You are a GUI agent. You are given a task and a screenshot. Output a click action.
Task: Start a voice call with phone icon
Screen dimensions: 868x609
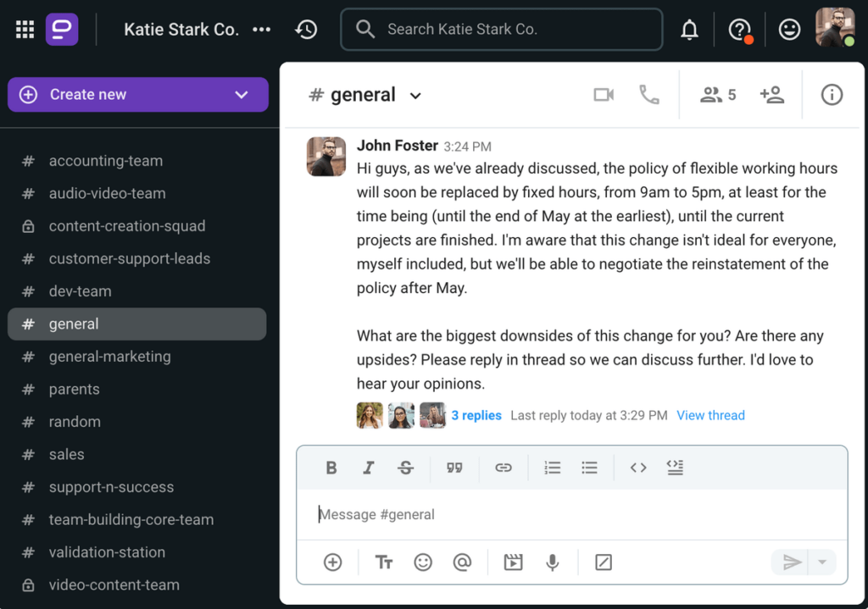649,95
